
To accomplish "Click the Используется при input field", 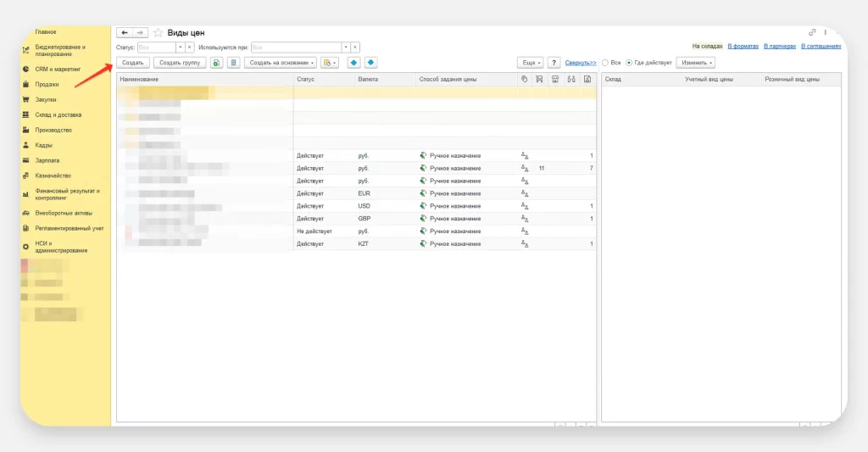I will 296,47.
